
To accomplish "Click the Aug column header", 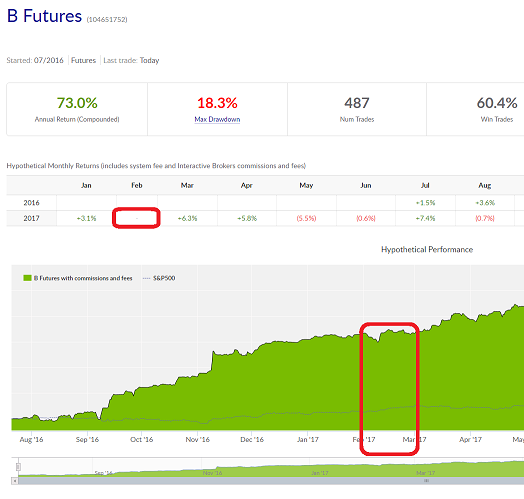I will click(x=485, y=185).
